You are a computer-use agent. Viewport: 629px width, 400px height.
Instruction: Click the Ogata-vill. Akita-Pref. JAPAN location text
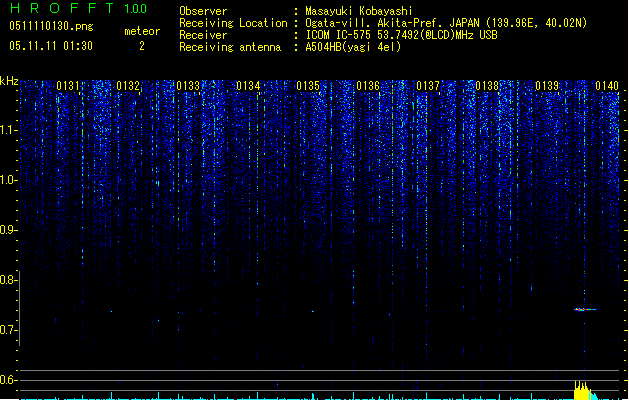(x=446, y=23)
